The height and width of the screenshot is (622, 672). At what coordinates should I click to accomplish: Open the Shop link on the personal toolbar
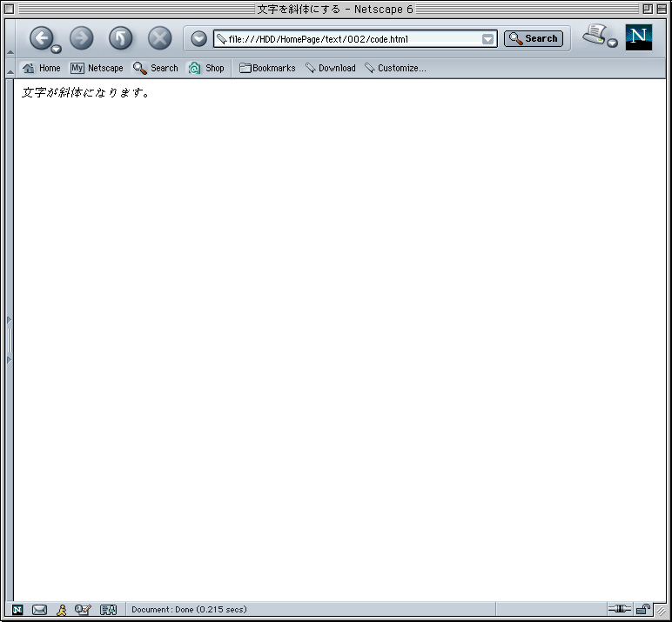(206, 68)
